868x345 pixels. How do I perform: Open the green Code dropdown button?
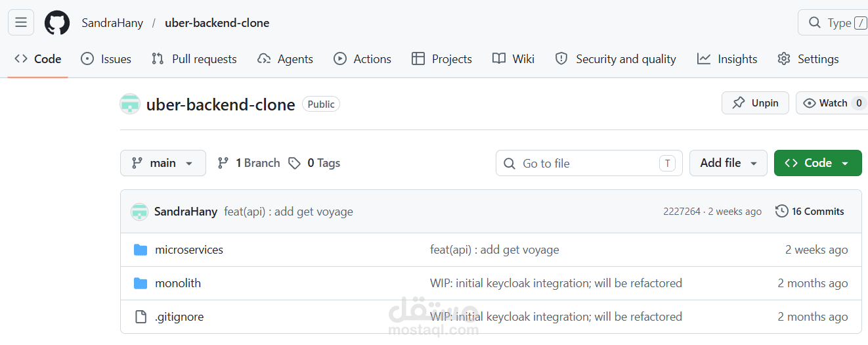coord(817,163)
